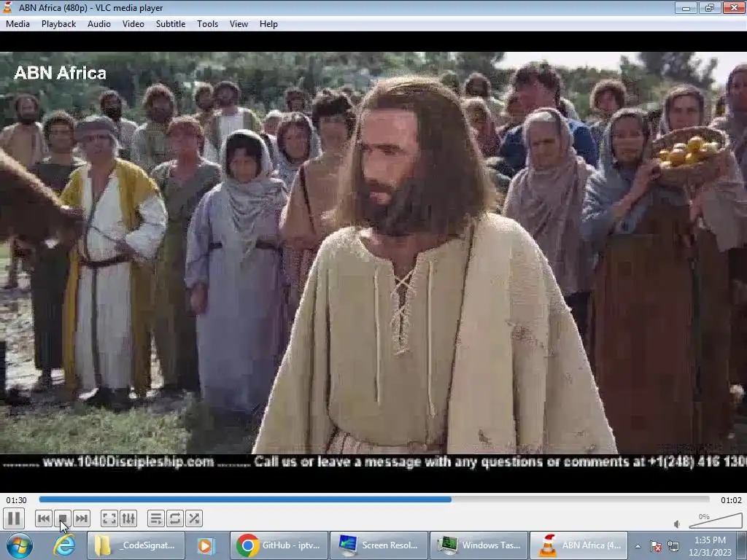Open network tray icon
This screenshot has height=560, width=747.
(673, 546)
